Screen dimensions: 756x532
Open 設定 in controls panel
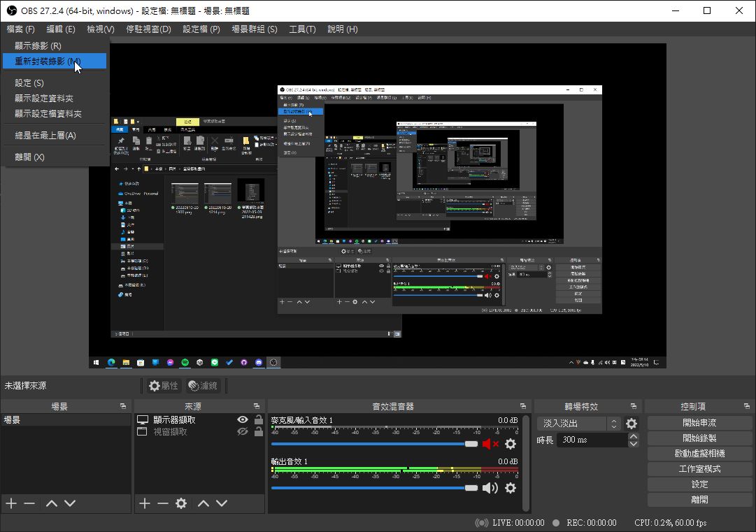pos(699,484)
